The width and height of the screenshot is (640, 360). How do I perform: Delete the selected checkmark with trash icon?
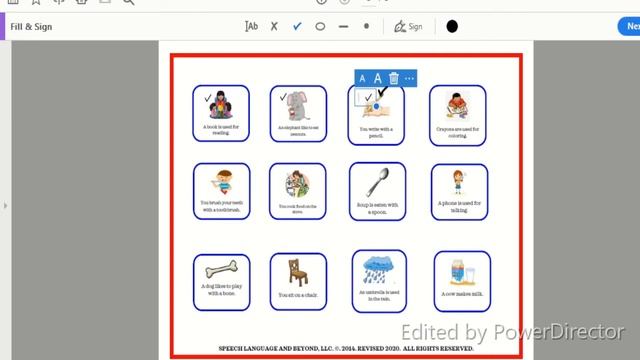point(393,78)
